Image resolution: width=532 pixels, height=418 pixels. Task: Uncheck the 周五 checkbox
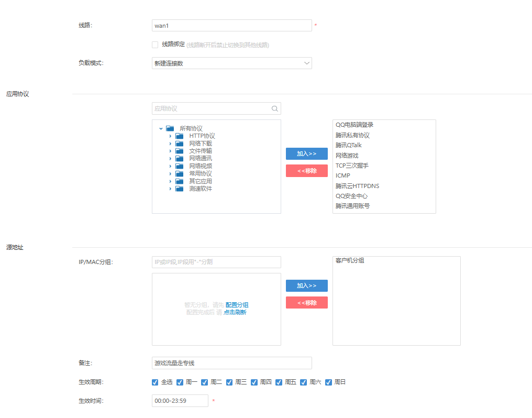click(279, 382)
